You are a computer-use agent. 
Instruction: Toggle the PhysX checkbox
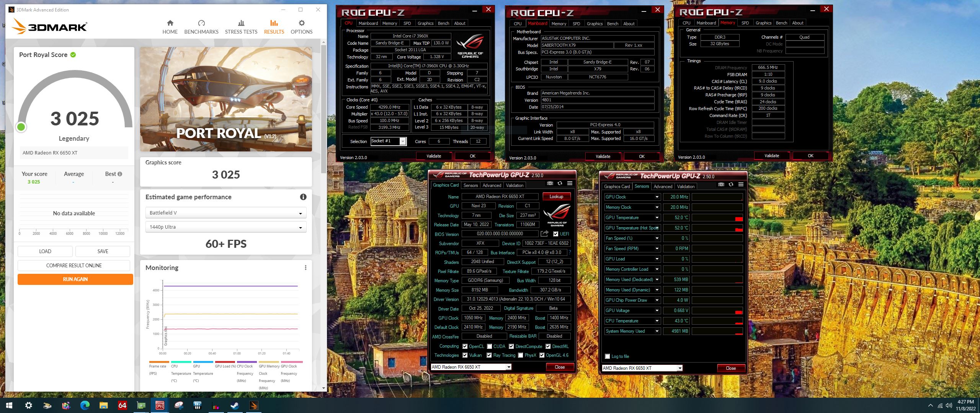(520, 355)
